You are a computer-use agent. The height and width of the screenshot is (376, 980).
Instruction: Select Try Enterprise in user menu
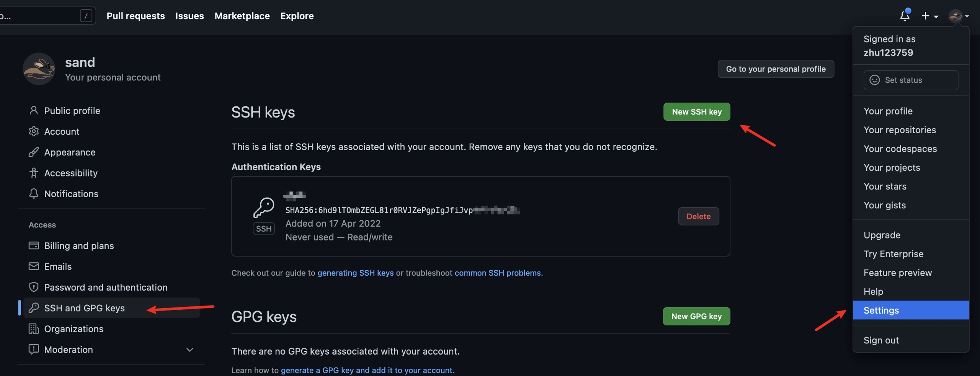click(x=911, y=254)
